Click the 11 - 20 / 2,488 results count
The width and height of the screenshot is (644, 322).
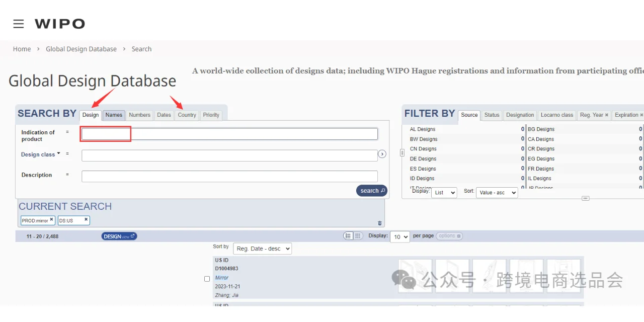click(42, 236)
